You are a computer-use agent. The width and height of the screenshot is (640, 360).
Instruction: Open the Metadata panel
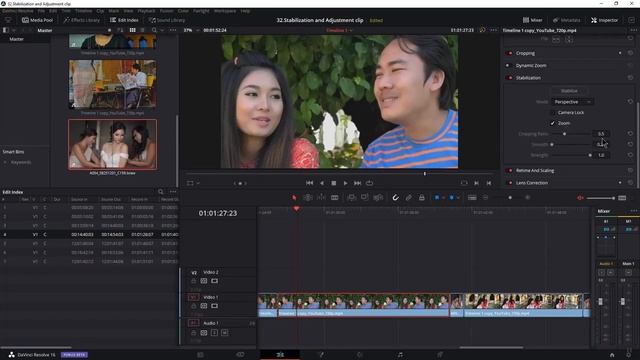pyautogui.click(x=566, y=20)
